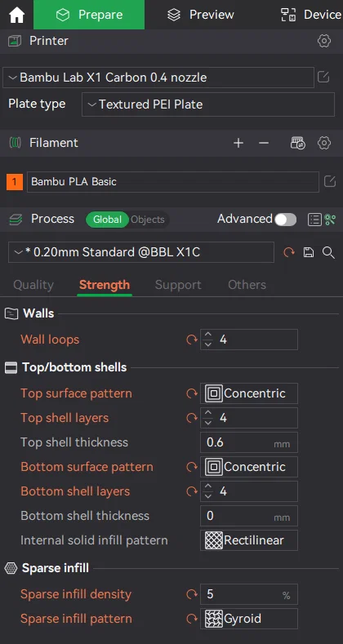343x644 pixels.
Task: Save the process preset icon
Action: pyautogui.click(x=309, y=252)
